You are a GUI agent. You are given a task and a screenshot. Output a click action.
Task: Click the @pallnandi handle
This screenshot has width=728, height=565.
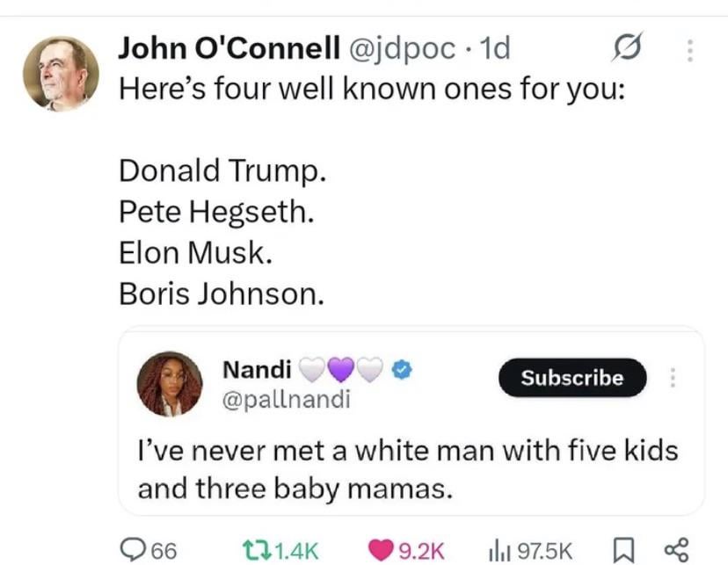click(x=286, y=400)
